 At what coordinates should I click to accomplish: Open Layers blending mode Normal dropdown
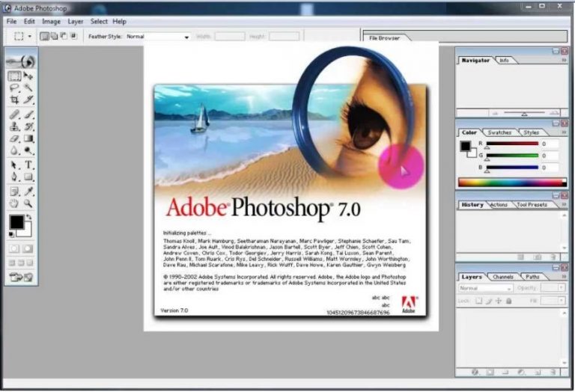[x=485, y=288]
